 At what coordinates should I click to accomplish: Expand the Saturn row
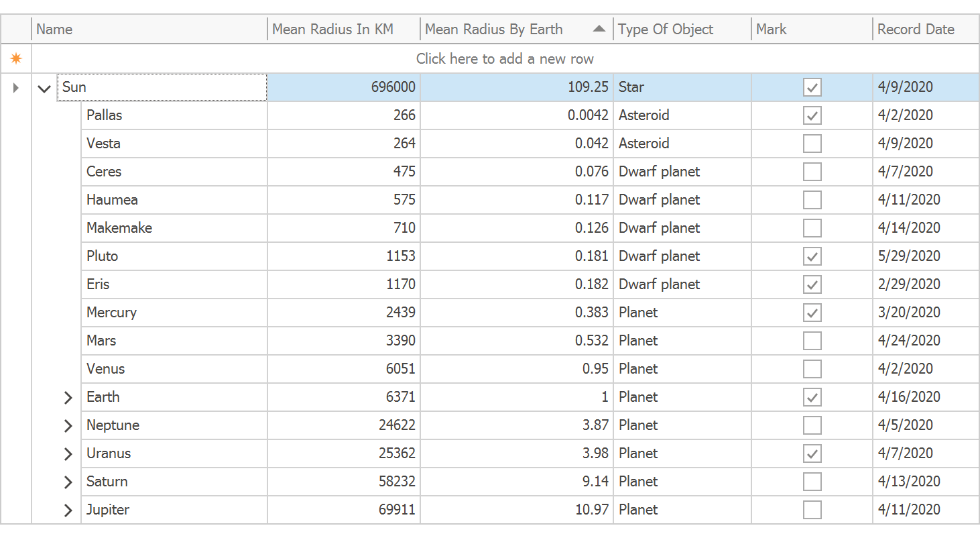click(68, 482)
